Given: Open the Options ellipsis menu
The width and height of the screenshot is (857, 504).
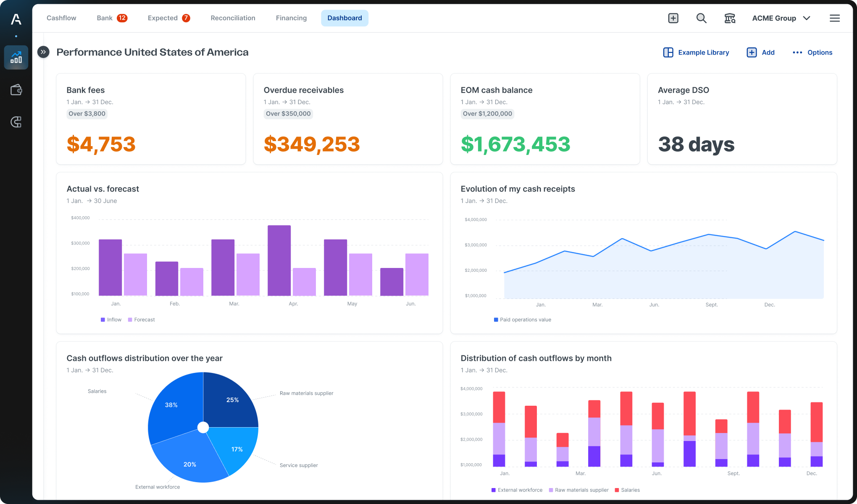Looking at the screenshot, I should (812, 52).
